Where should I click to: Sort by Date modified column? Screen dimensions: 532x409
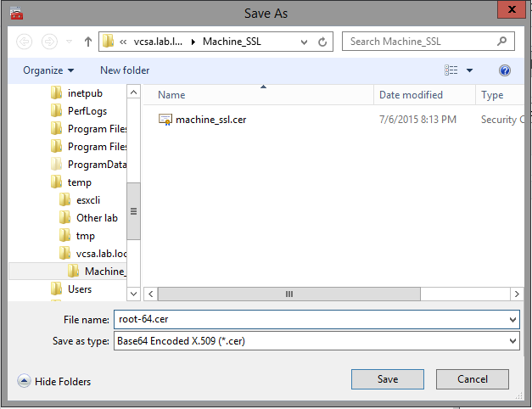tap(411, 95)
